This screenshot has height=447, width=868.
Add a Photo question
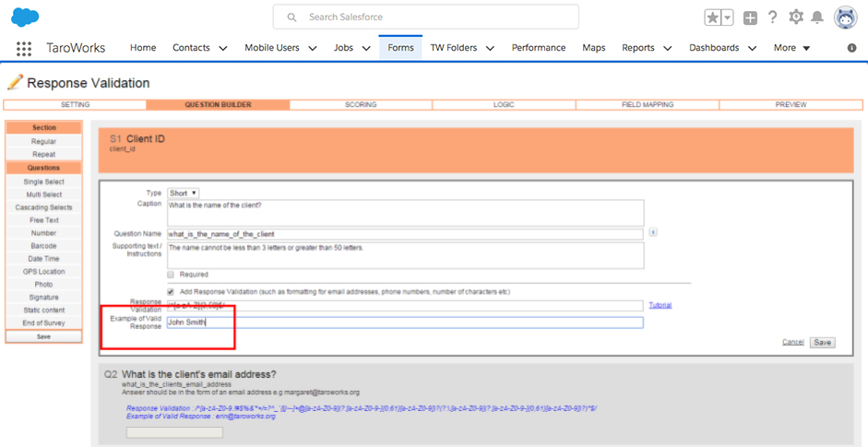coord(43,285)
